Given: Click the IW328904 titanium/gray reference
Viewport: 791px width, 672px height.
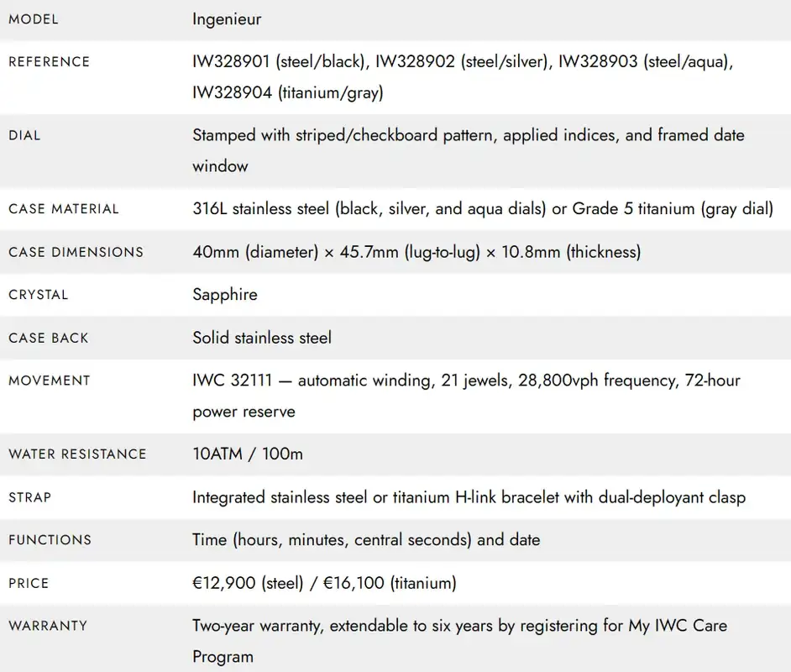Looking at the screenshot, I should click(287, 93).
